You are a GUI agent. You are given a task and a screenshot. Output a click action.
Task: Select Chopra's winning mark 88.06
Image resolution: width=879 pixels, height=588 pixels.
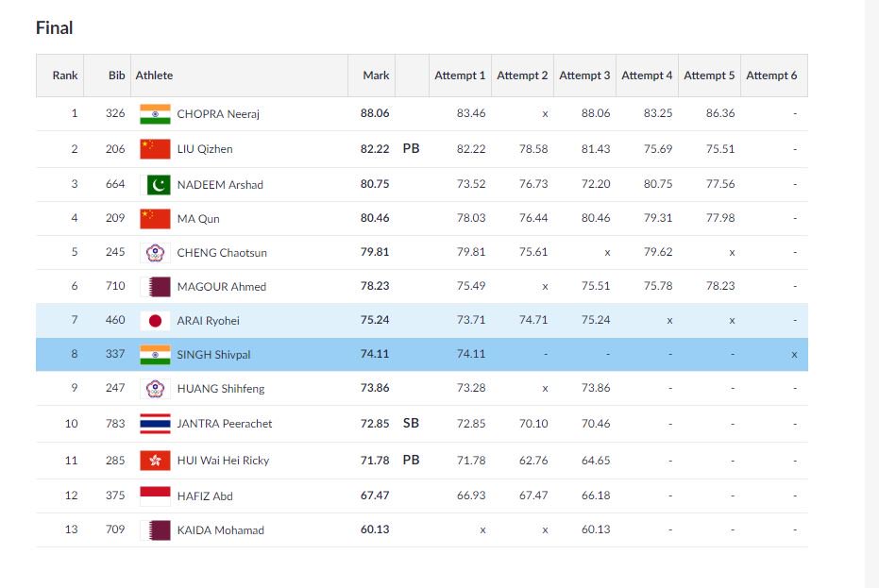pos(375,113)
